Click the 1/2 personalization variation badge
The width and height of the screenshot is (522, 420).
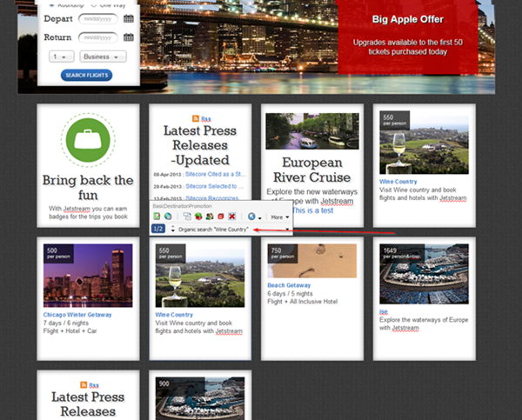(158, 229)
